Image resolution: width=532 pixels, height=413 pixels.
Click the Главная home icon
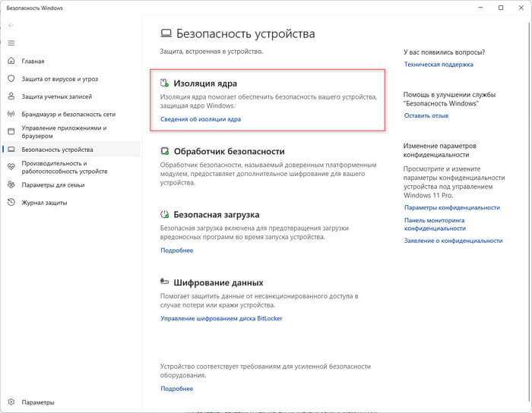(x=11, y=61)
